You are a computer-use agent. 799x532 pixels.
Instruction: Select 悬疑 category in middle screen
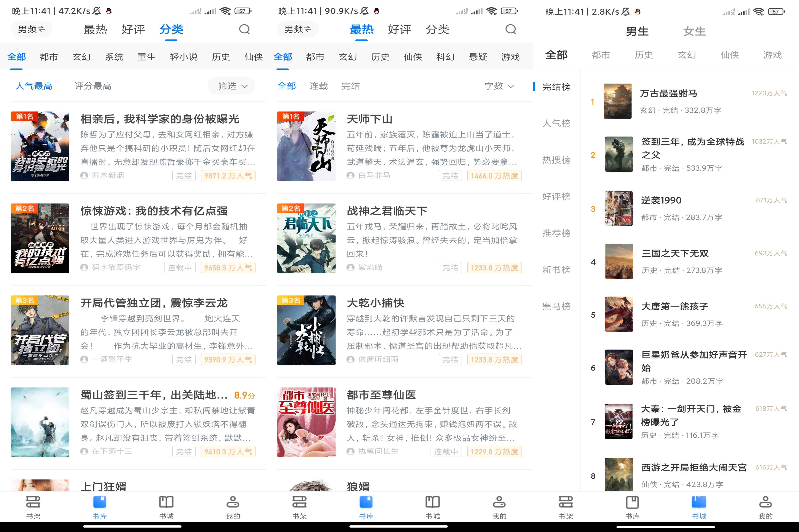478,57
